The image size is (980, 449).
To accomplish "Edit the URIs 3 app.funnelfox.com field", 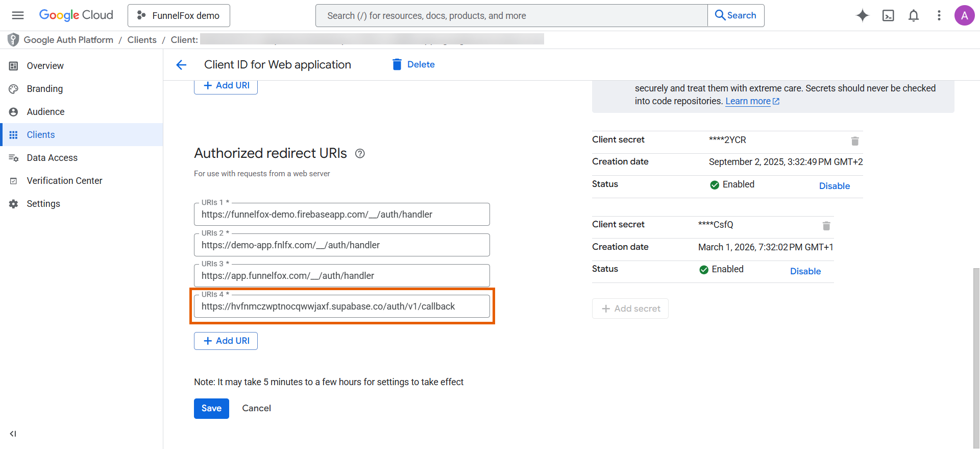I will [342, 275].
